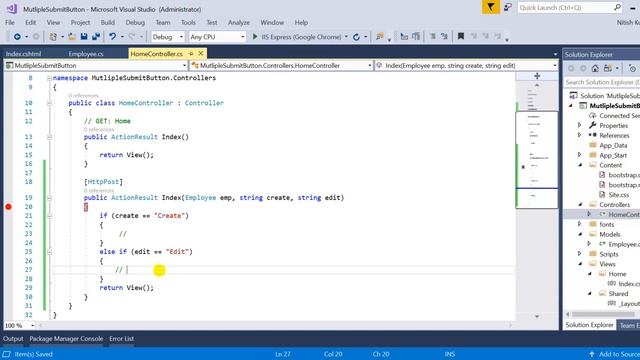The image size is (640, 360).
Task: Click the comment selection toolbar icon
Action: click(x=432, y=37)
